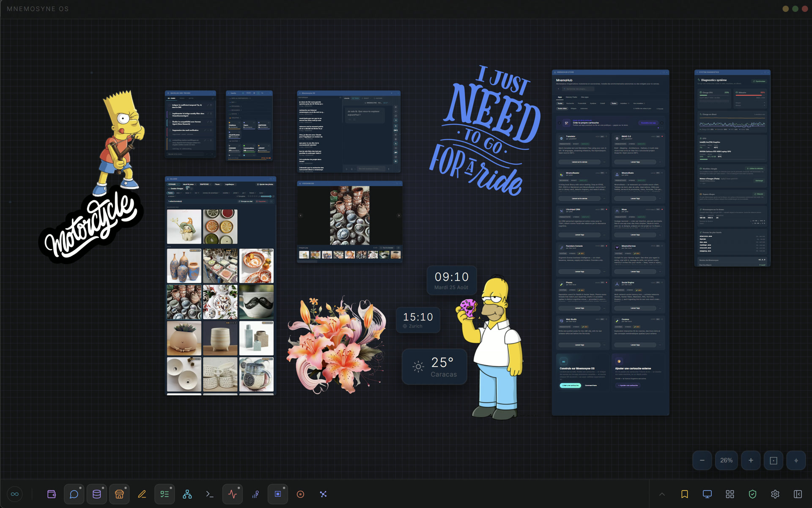The image size is (812, 508).
Task: Check the 'Suppression des vault-verification' task
Action: coord(170,130)
